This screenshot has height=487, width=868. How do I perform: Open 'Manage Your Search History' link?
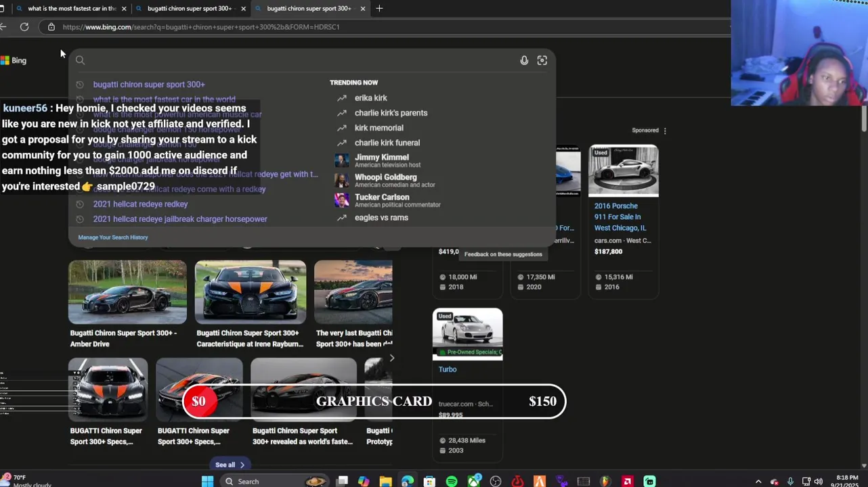pyautogui.click(x=113, y=237)
